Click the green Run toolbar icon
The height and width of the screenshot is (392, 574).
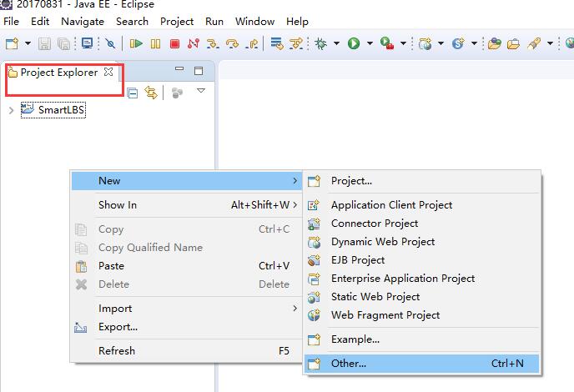pos(354,44)
